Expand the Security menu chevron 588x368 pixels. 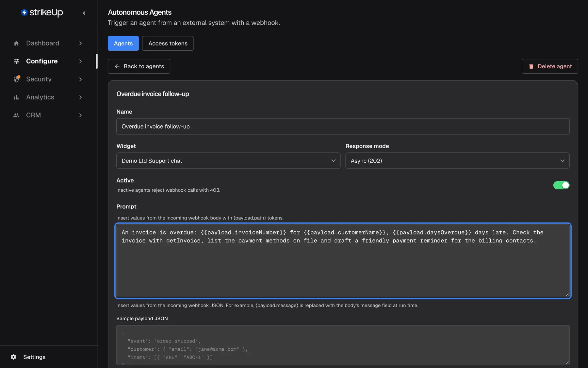point(80,79)
